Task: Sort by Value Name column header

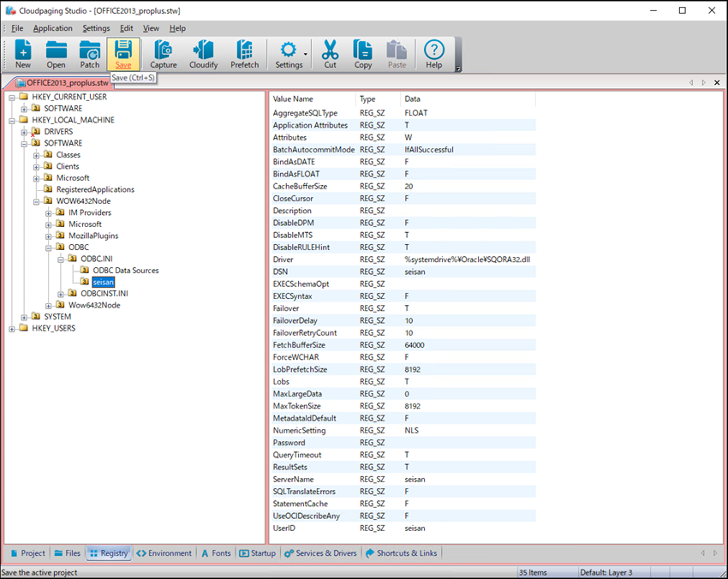Action: click(x=293, y=99)
